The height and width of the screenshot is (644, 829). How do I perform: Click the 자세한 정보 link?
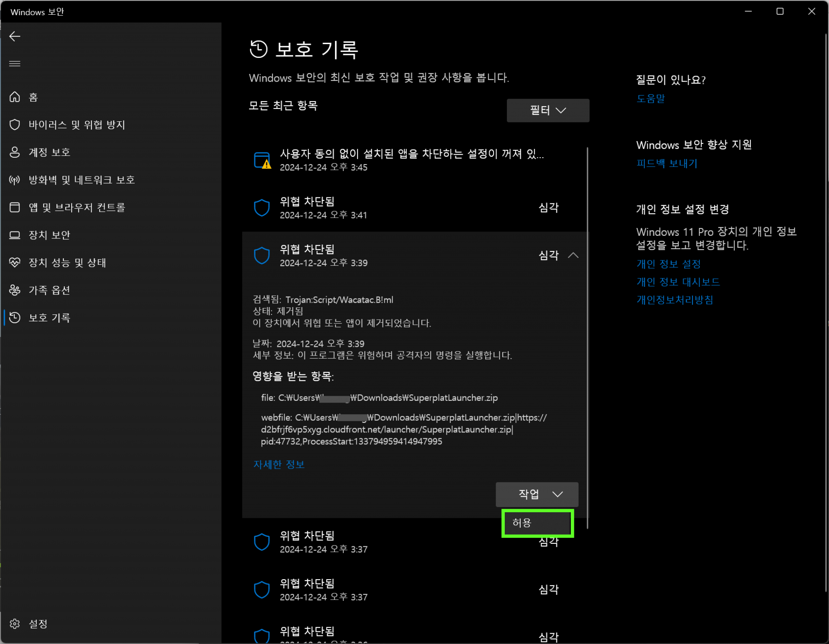[x=279, y=465]
